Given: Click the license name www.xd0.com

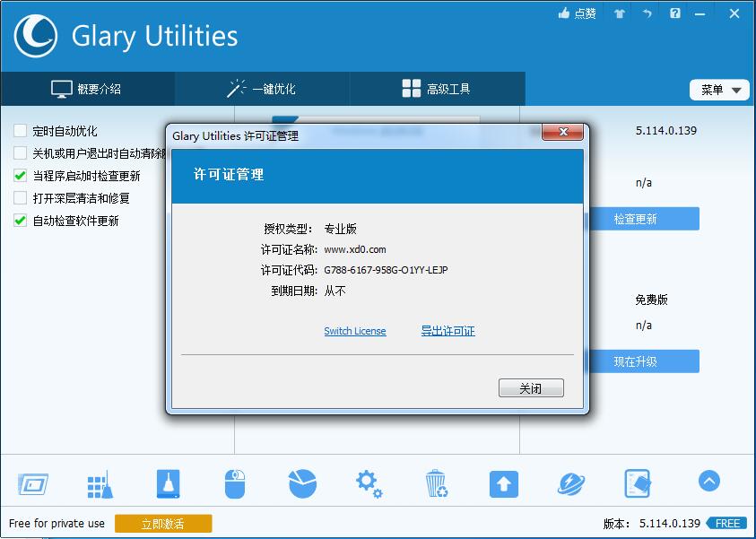Looking at the screenshot, I should click(x=355, y=249).
